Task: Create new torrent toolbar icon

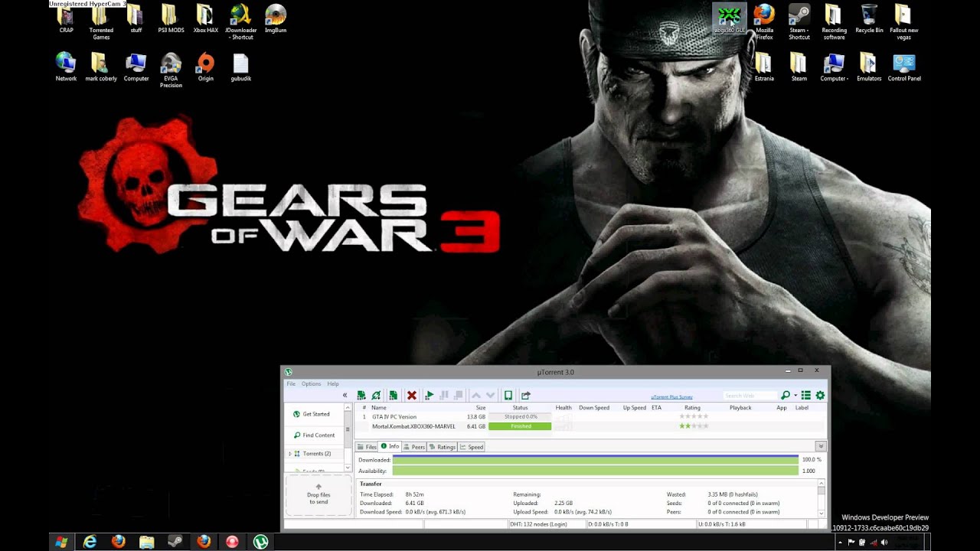Action: coord(393,396)
